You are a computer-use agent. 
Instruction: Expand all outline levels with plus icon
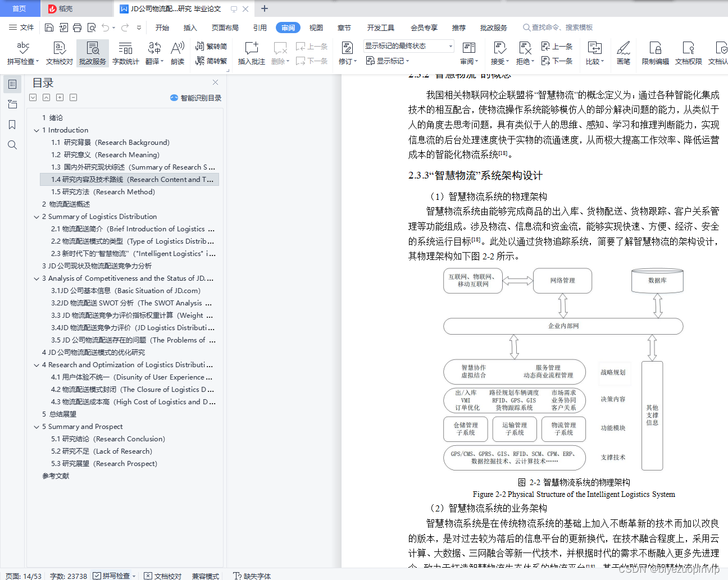[x=60, y=98]
